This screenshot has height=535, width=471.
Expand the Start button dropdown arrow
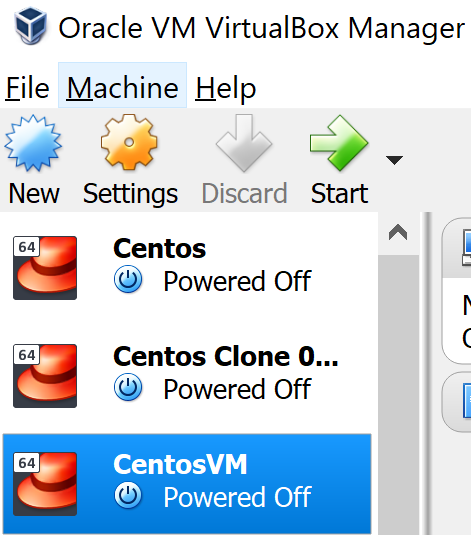coord(394,160)
